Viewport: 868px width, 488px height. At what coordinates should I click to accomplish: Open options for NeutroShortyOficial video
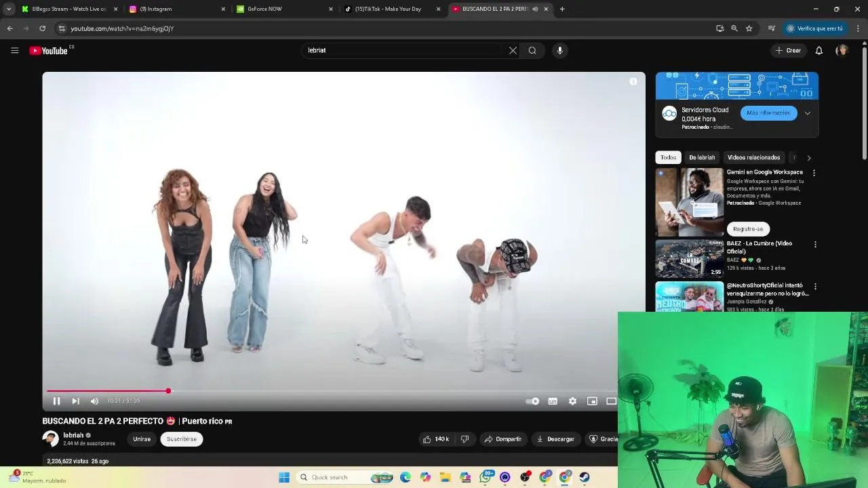click(815, 287)
